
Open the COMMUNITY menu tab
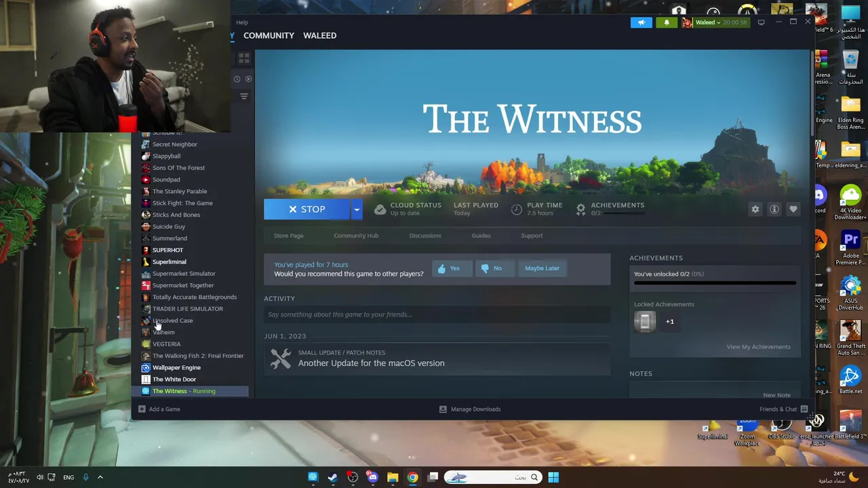(x=269, y=35)
